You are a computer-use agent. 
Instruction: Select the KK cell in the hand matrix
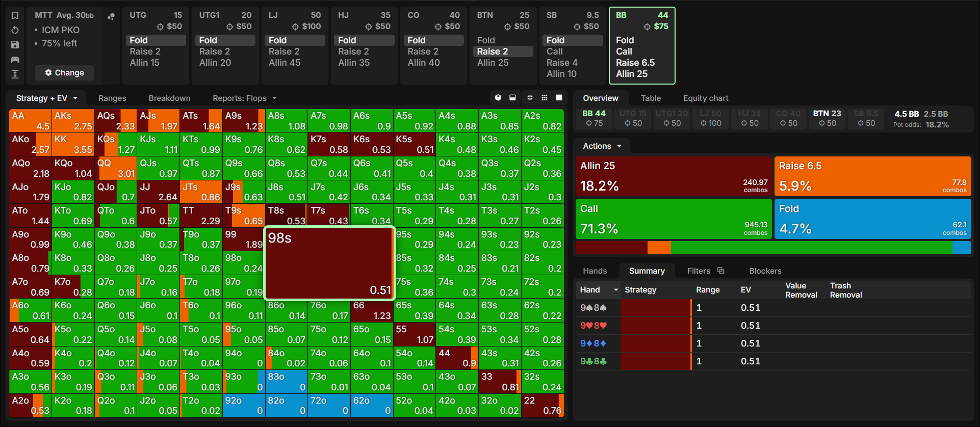pos(73,145)
